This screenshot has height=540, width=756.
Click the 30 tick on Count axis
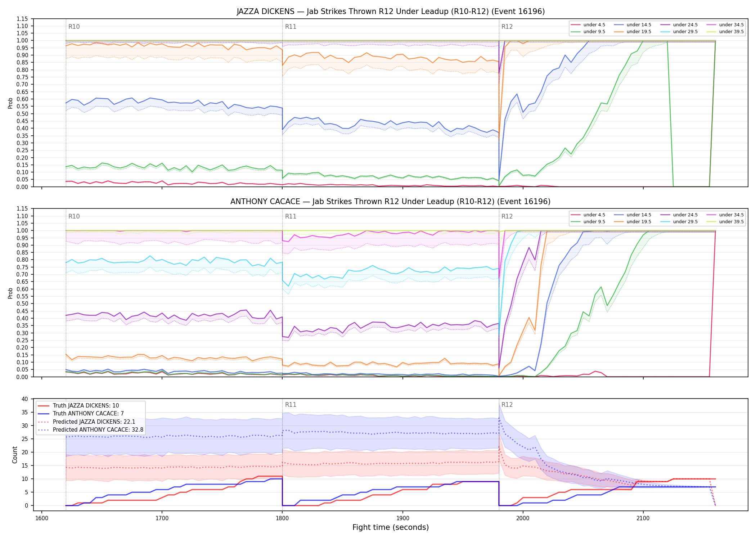coord(25,426)
